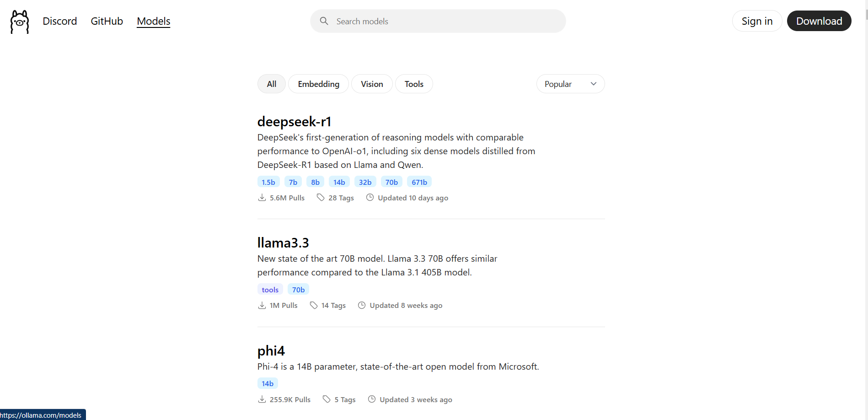Click the Sign in button
The image size is (868, 420).
pyautogui.click(x=757, y=21)
